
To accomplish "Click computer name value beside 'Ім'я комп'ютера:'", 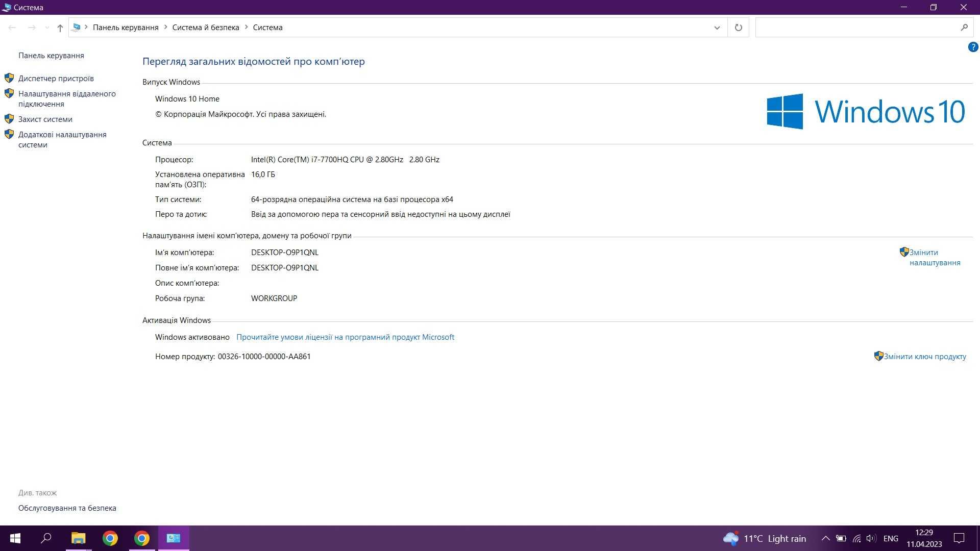I will [285, 253].
